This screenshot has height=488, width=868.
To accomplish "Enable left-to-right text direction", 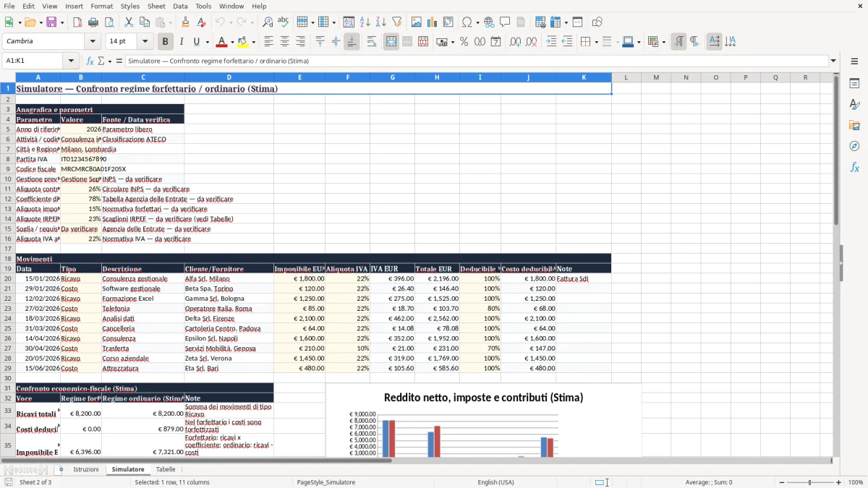I will tap(678, 42).
